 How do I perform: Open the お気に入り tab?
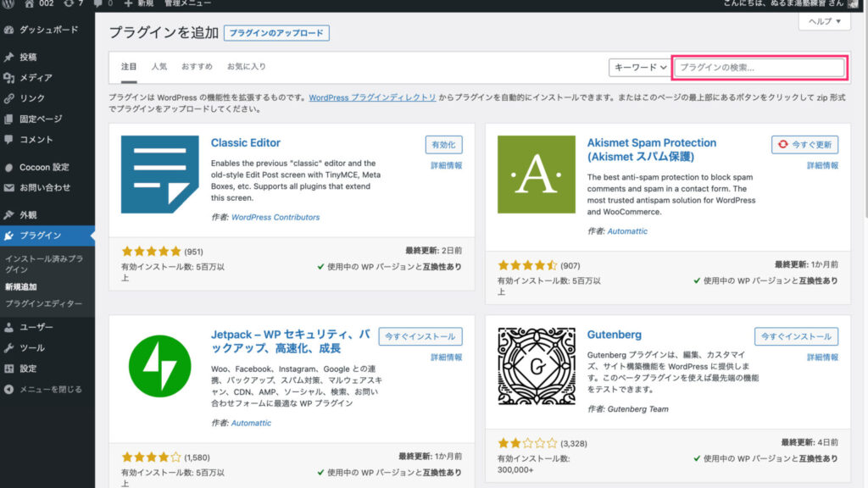(246, 66)
